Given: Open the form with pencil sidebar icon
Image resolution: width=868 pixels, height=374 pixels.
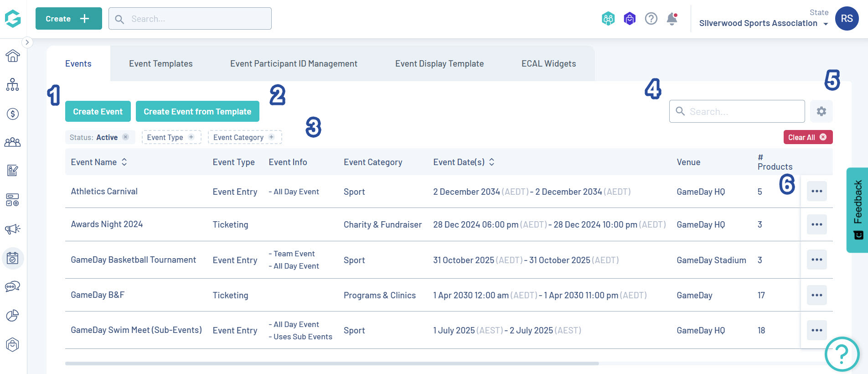Looking at the screenshot, I should click(13, 171).
